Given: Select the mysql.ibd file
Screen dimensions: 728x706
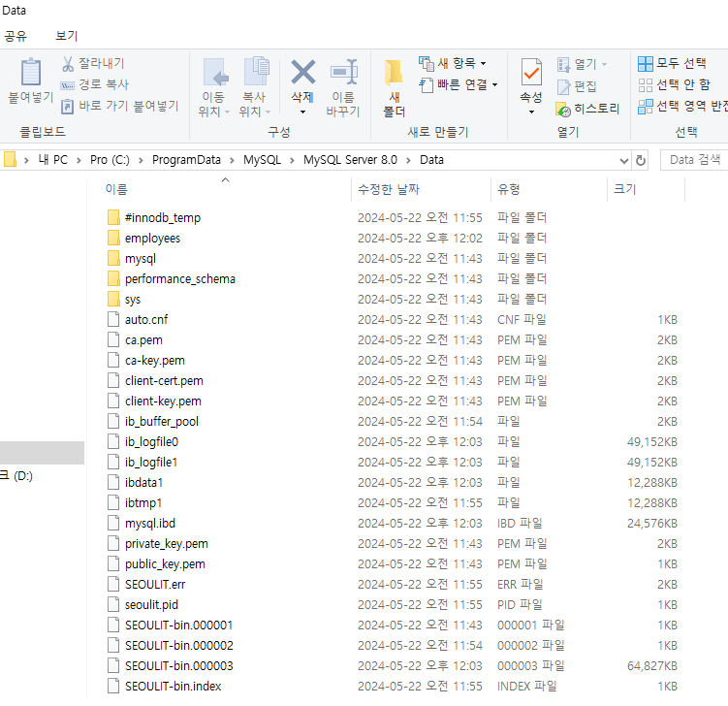Looking at the screenshot, I should click(x=142, y=524).
